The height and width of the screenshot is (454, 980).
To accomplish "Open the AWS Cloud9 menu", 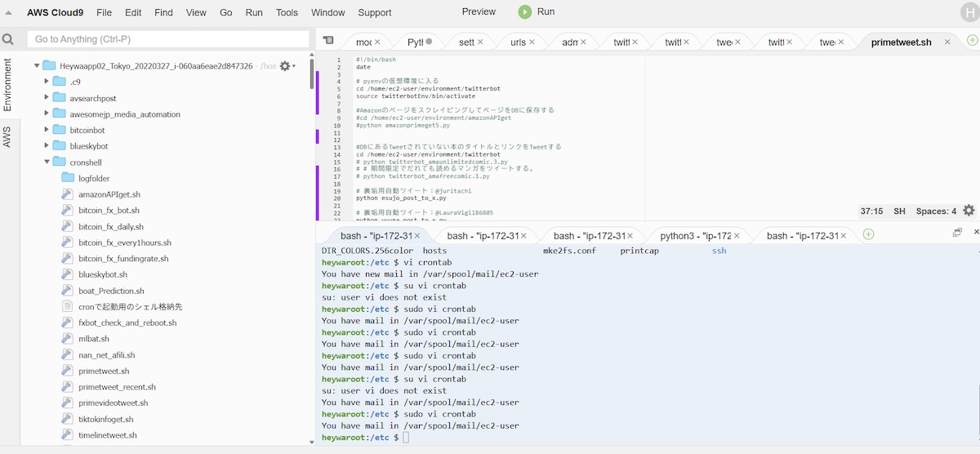I will (x=56, y=12).
